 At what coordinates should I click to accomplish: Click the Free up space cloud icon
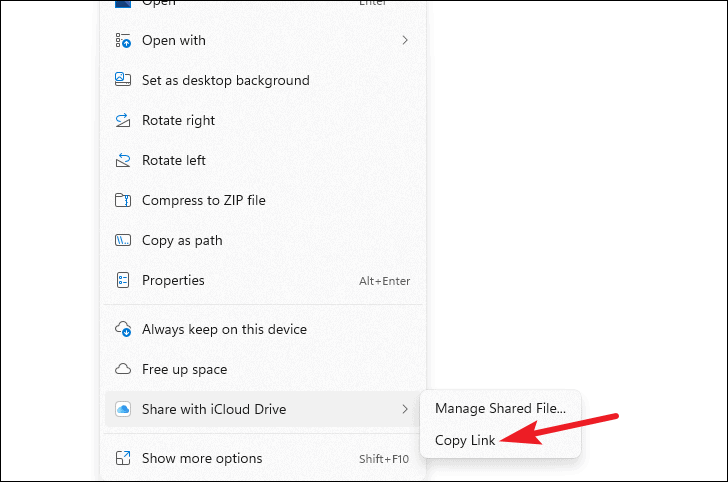click(123, 369)
